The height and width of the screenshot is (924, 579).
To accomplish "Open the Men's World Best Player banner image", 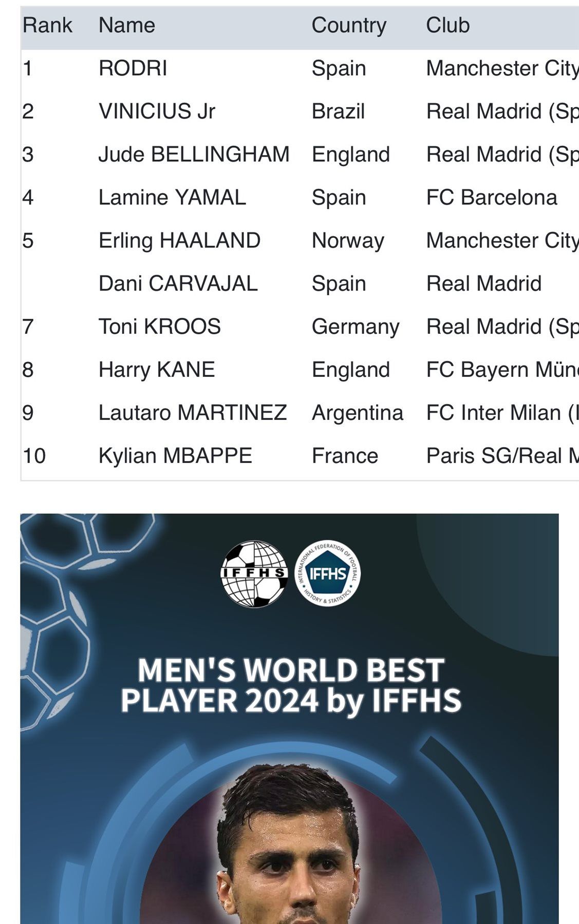I will 289,719.
